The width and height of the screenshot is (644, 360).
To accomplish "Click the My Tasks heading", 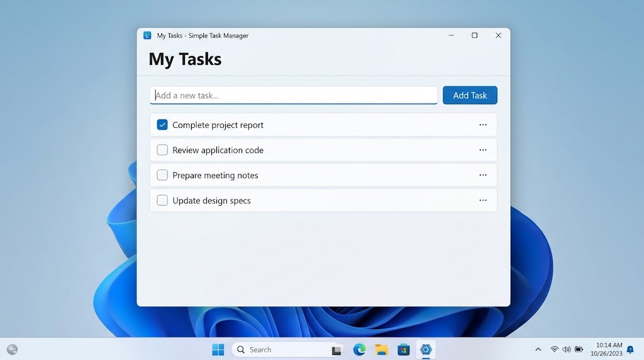I will 185,59.
